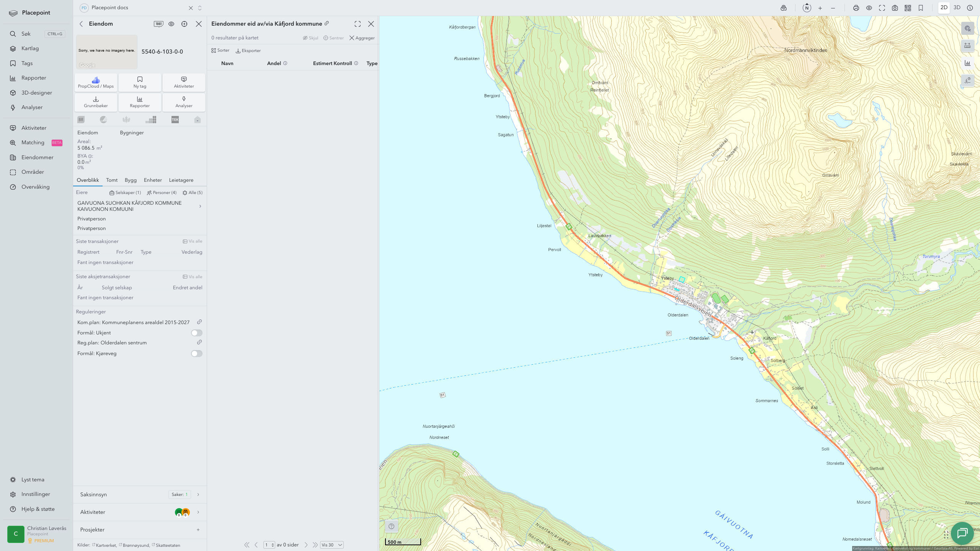The height and width of the screenshot is (551, 980).
Task: Click the TEK standard badge icon
Action: pos(175,120)
